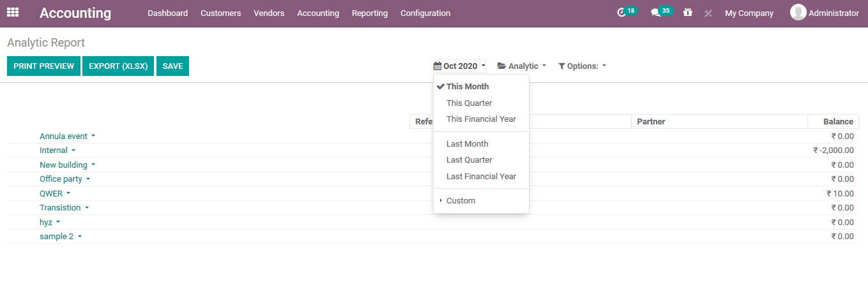Open the Configuration menu
The height and width of the screenshot is (294, 868).
point(425,13)
